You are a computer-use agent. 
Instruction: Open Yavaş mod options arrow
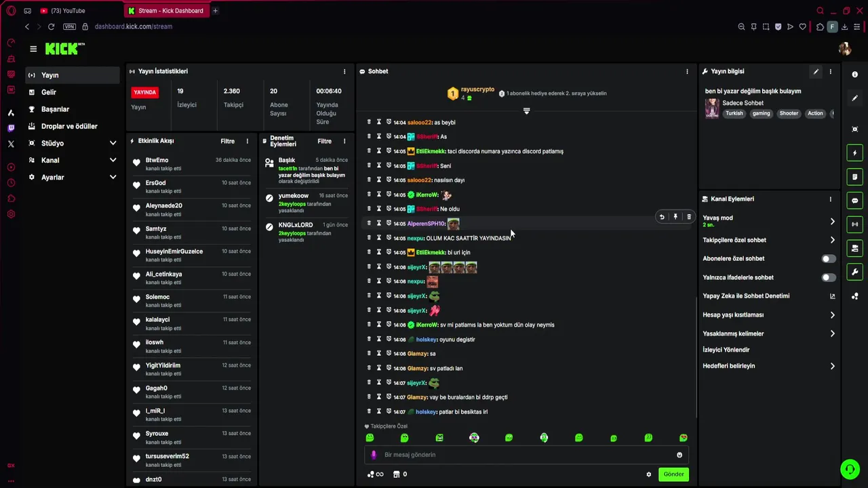832,222
